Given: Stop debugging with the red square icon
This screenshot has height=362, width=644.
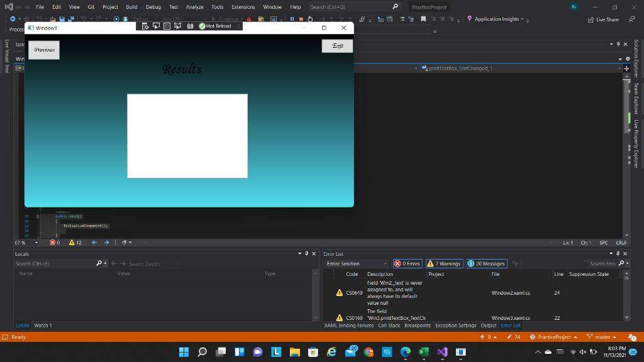Looking at the screenshot, I should pos(301,19).
